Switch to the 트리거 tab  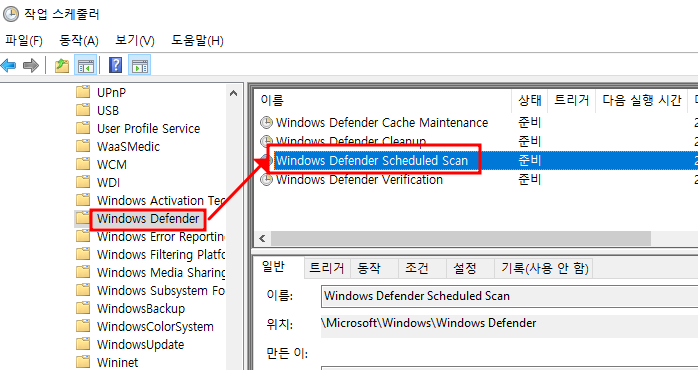pyautogui.click(x=327, y=268)
